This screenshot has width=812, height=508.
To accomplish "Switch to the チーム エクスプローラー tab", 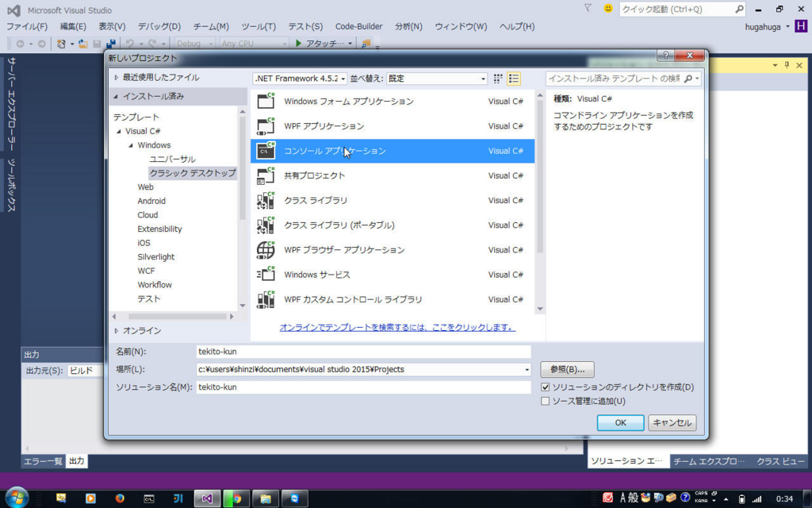I will 709,461.
